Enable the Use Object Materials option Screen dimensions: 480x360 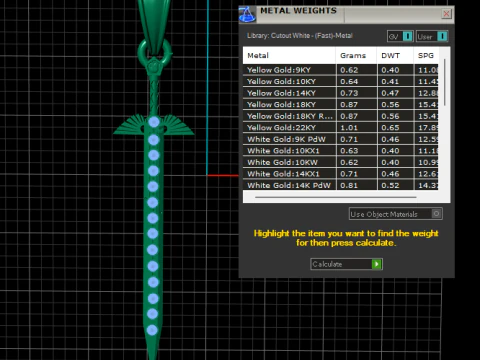[396, 214]
